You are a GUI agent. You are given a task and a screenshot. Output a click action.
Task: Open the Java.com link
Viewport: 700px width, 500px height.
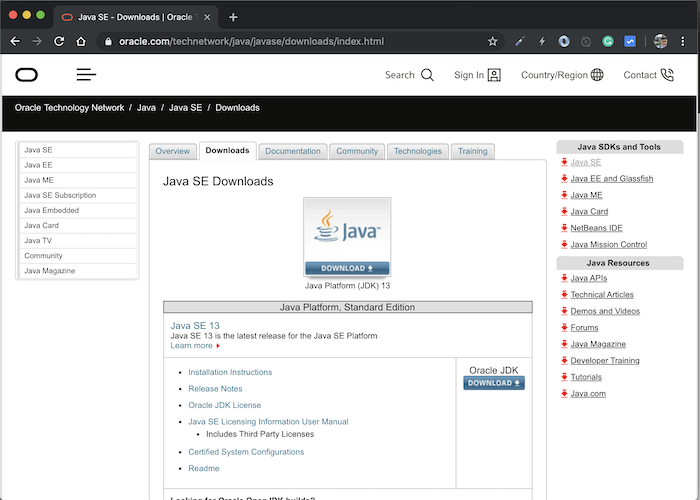[588, 394]
